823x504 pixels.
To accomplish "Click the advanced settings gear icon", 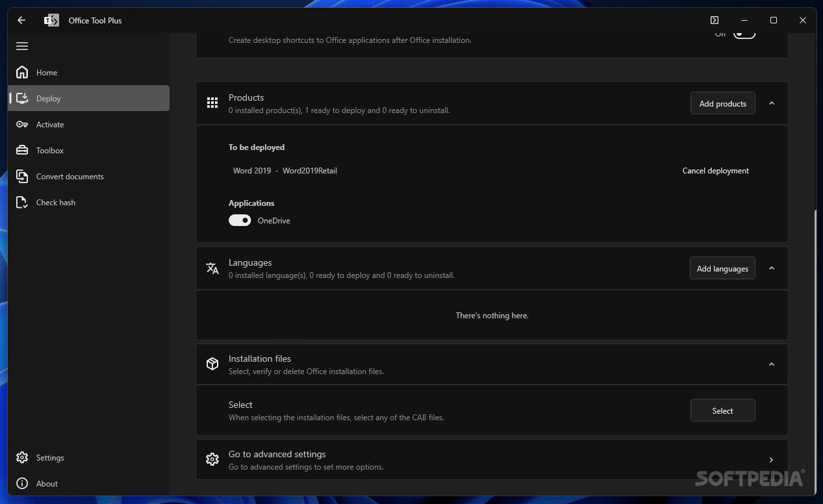I will [x=212, y=460].
